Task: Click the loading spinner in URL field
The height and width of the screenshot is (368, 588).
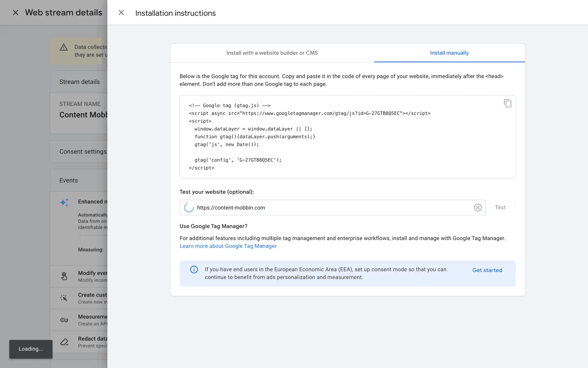Action: point(189,208)
